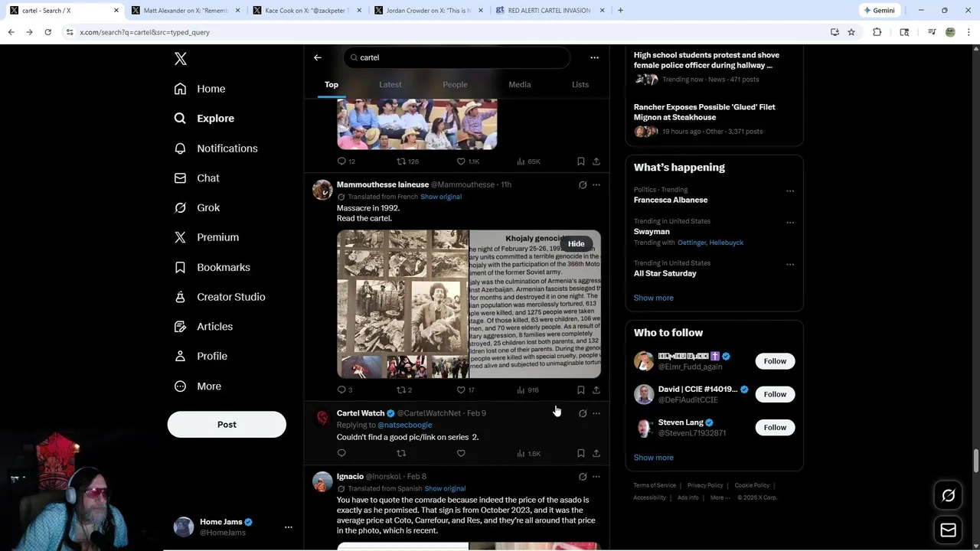The image size is (980, 551).
Task: Click the X logo in the sidebar
Action: click(180, 59)
